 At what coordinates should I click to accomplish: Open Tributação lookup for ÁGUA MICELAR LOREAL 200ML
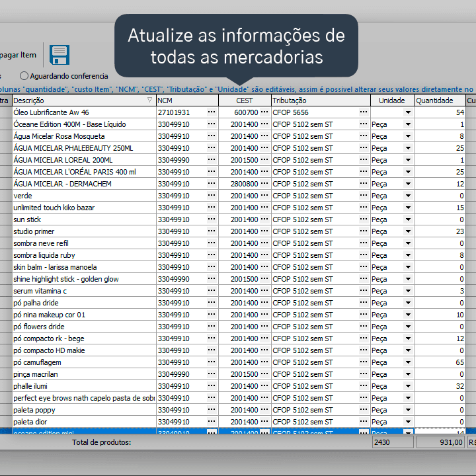364,160
